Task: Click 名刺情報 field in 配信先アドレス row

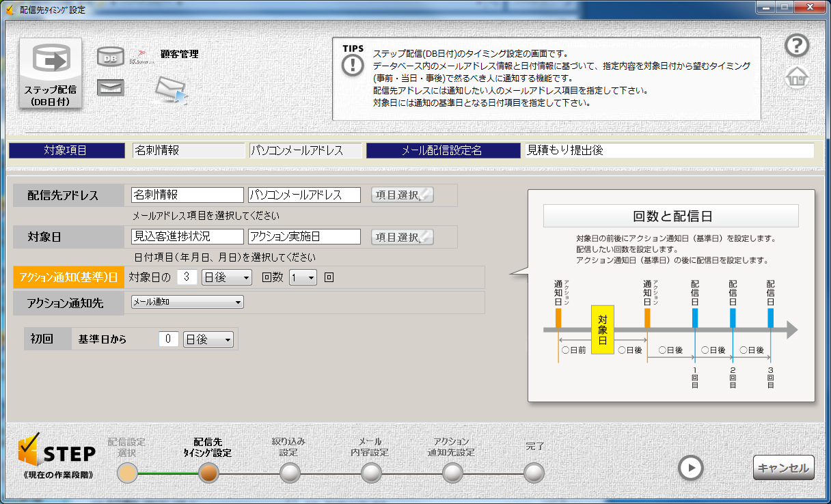Action: click(187, 195)
